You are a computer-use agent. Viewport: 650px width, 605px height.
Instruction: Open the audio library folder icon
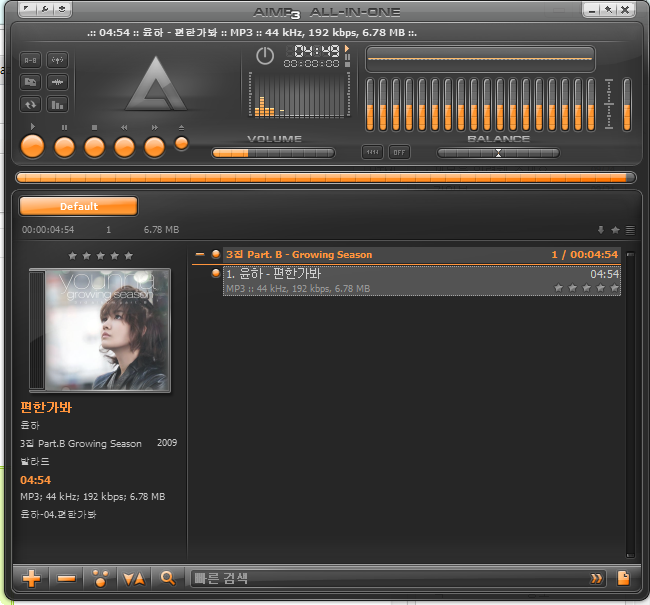click(30, 82)
